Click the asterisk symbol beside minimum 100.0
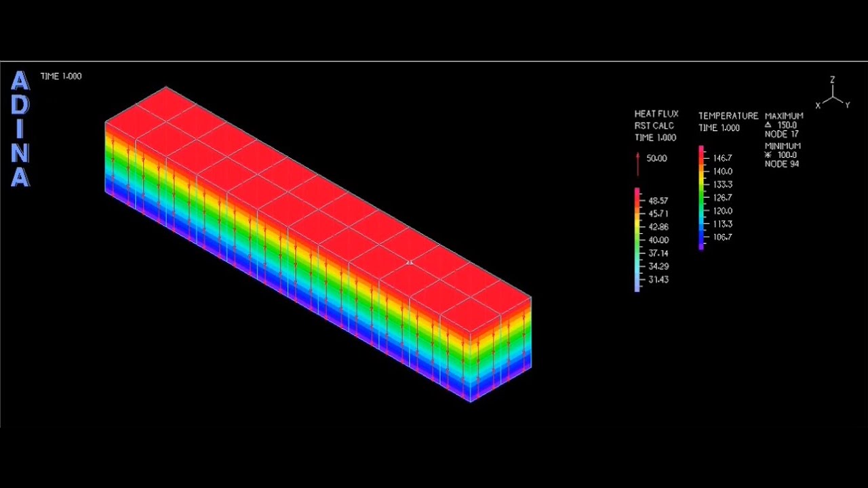 click(x=768, y=155)
